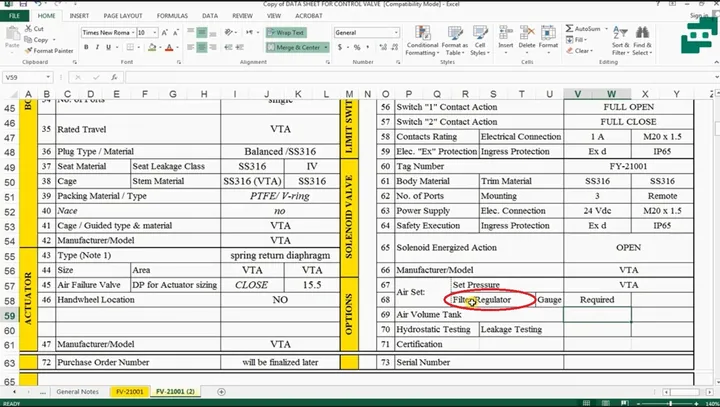Click the Fill Color bucket icon
The height and width of the screenshot is (407, 720).
(x=152, y=47)
